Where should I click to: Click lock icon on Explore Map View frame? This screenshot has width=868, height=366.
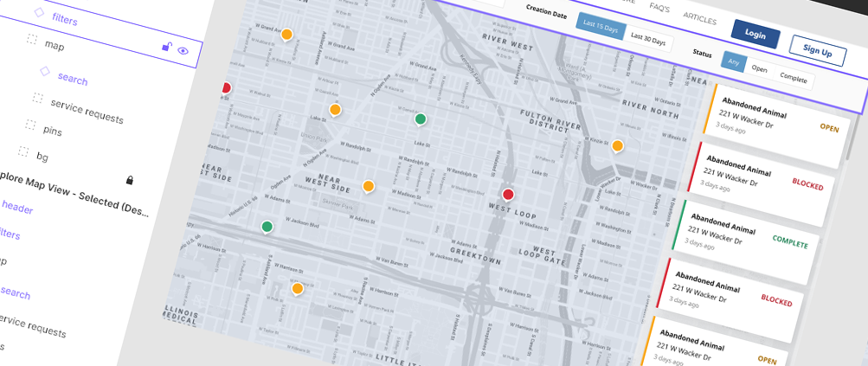click(130, 180)
